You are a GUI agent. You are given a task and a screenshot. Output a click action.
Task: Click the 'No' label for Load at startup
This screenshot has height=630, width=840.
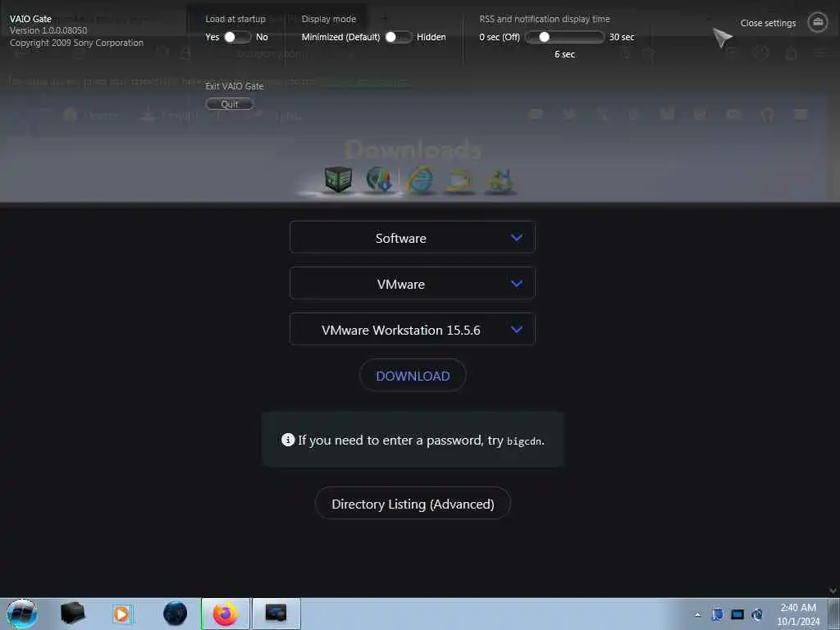point(262,37)
